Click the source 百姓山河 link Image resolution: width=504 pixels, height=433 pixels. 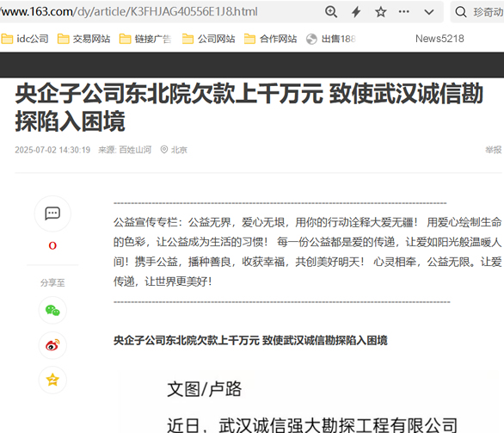(135, 150)
